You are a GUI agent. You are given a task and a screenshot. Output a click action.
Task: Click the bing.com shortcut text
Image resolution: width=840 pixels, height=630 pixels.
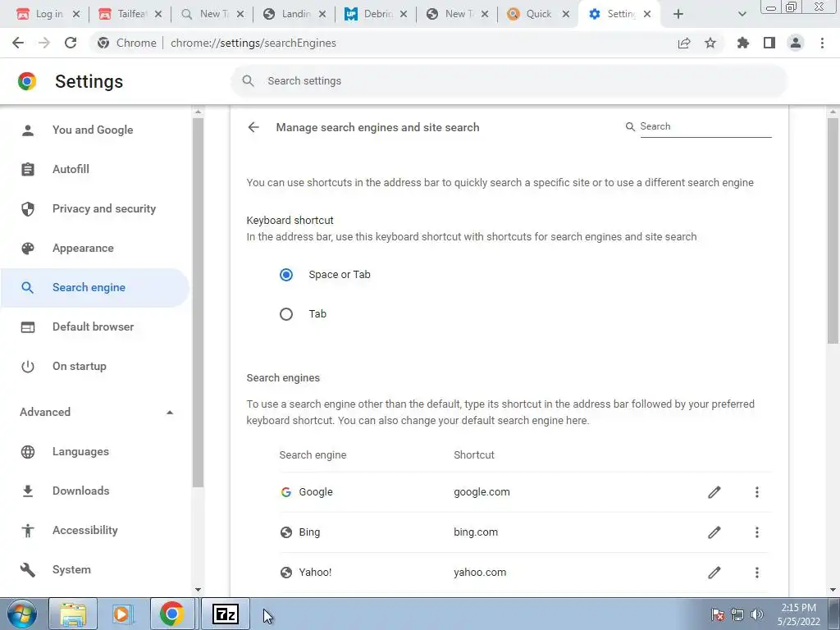click(476, 532)
